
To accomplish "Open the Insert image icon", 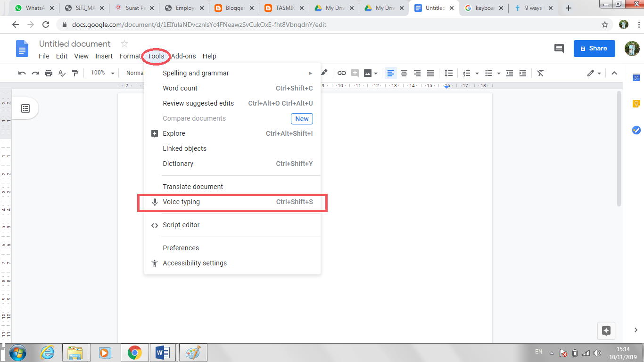I will (x=367, y=73).
